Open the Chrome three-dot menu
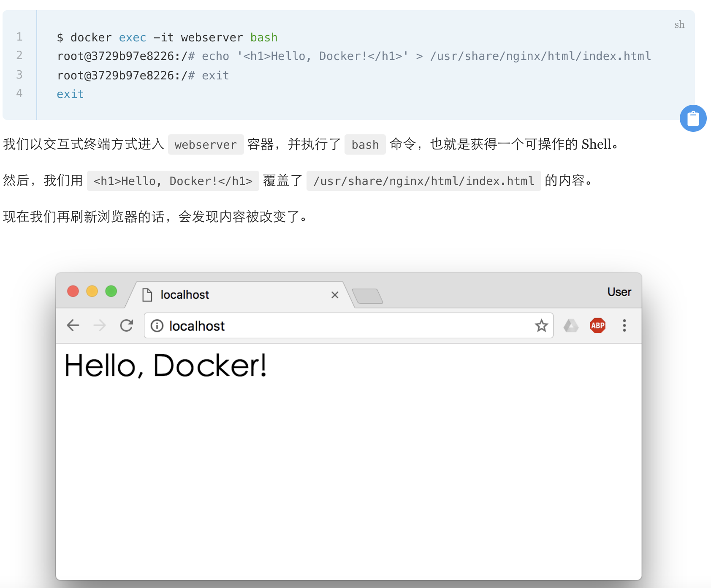Image resolution: width=711 pixels, height=588 pixels. [624, 326]
